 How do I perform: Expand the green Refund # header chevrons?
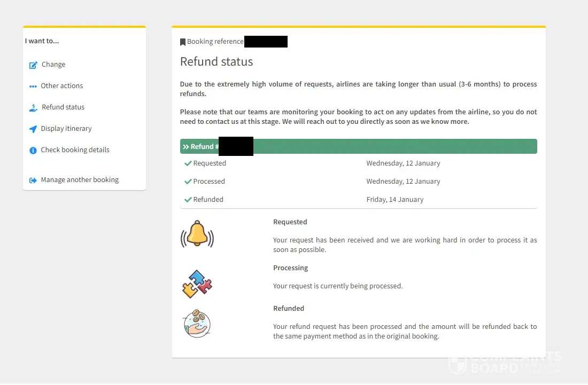click(185, 147)
